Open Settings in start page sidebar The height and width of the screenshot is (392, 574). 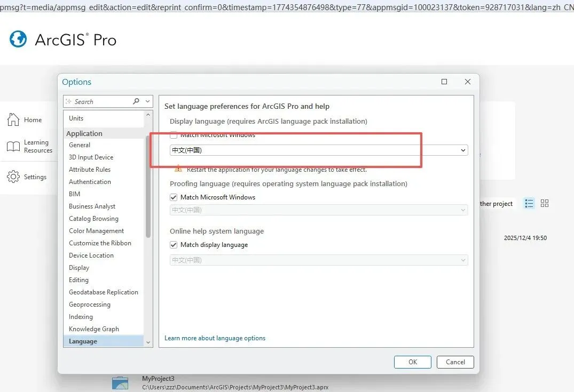click(x=35, y=177)
